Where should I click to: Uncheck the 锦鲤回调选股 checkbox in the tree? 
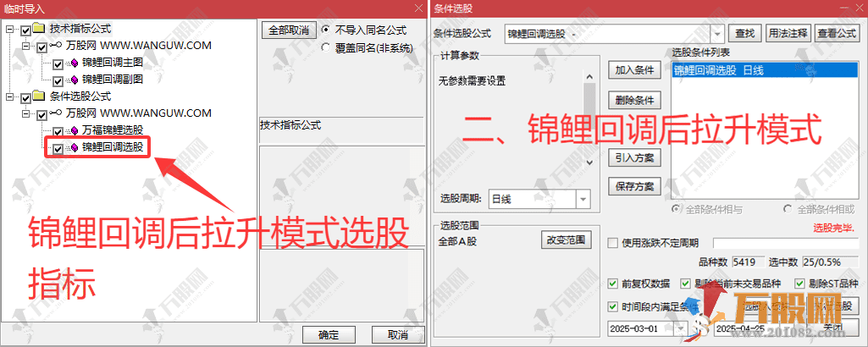pos(58,149)
